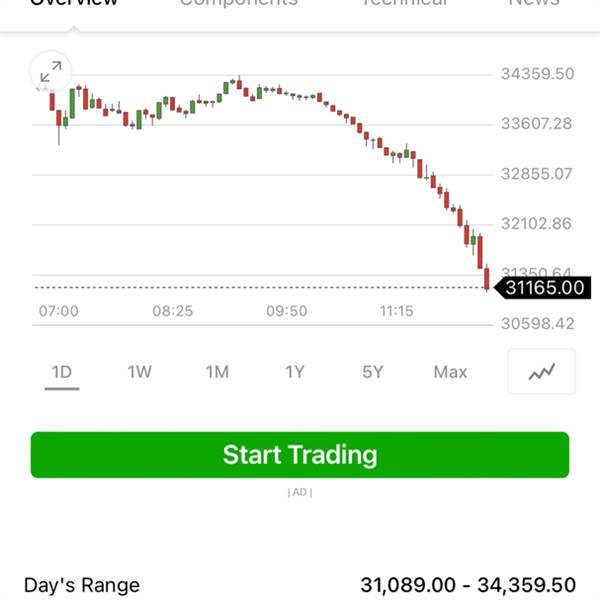
Task: Go to the News tab
Action: pyautogui.click(x=533, y=4)
